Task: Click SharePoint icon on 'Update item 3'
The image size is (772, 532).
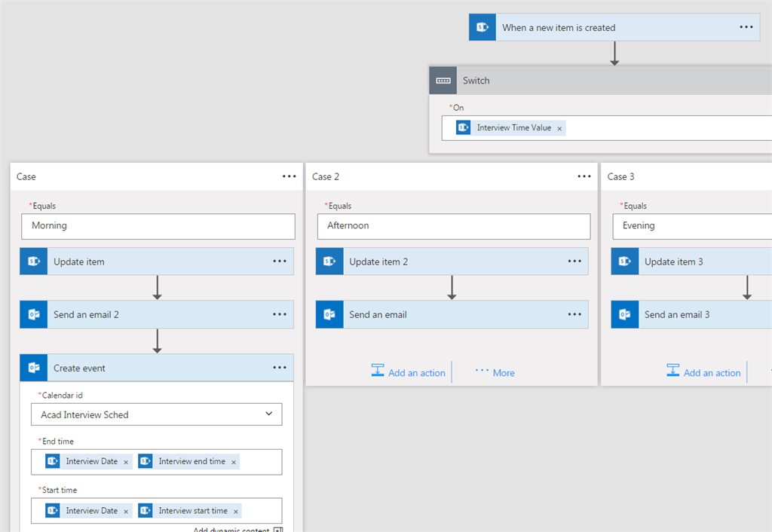Action: click(x=625, y=261)
